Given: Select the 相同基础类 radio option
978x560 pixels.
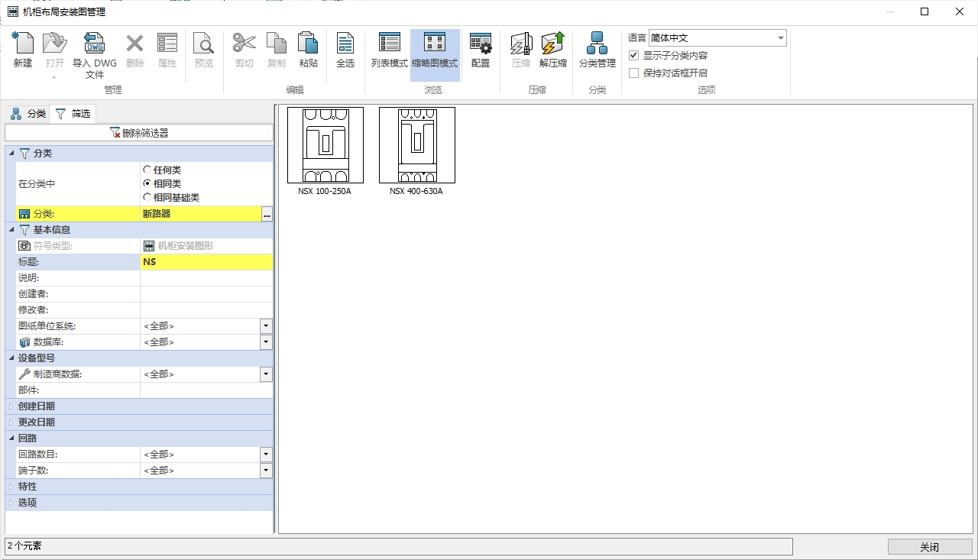Looking at the screenshot, I should (147, 197).
